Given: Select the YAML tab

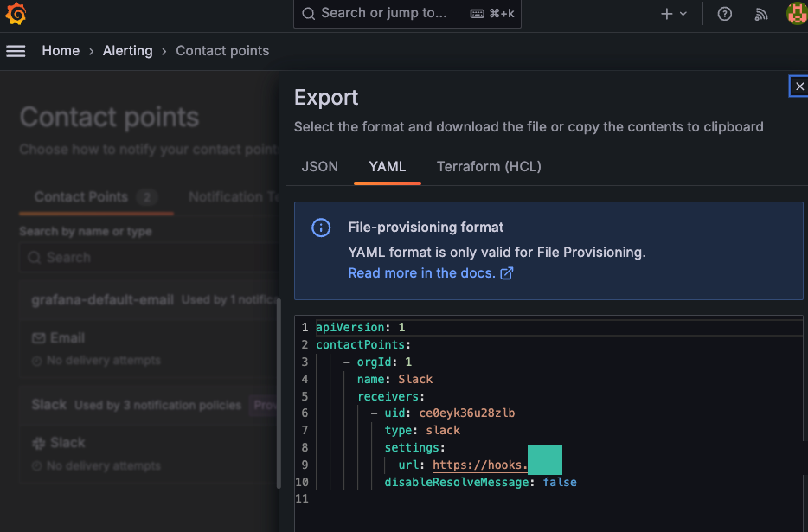Looking at the screenshot, I should click(x=387, y=166).
